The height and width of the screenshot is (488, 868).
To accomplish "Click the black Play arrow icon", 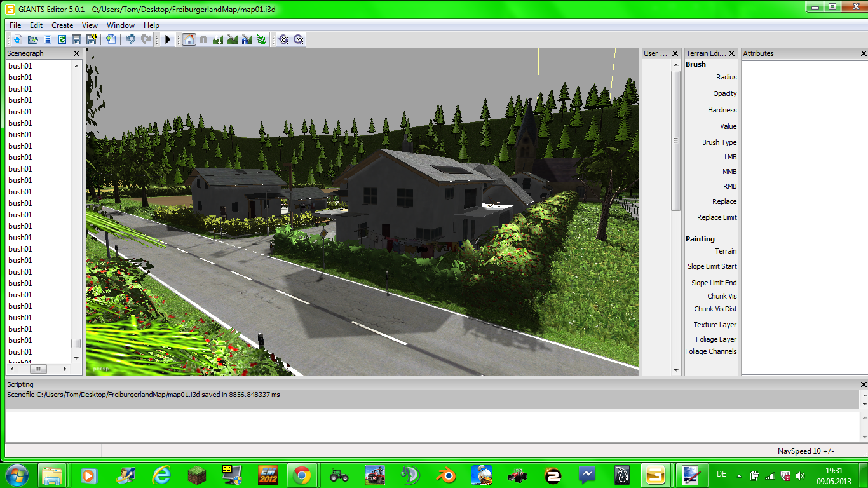I will coord(168,39).
